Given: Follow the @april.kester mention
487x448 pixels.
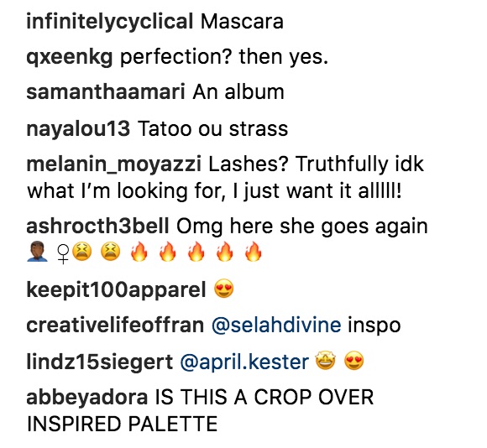Looking at the screenshot, I should point(244,362).
